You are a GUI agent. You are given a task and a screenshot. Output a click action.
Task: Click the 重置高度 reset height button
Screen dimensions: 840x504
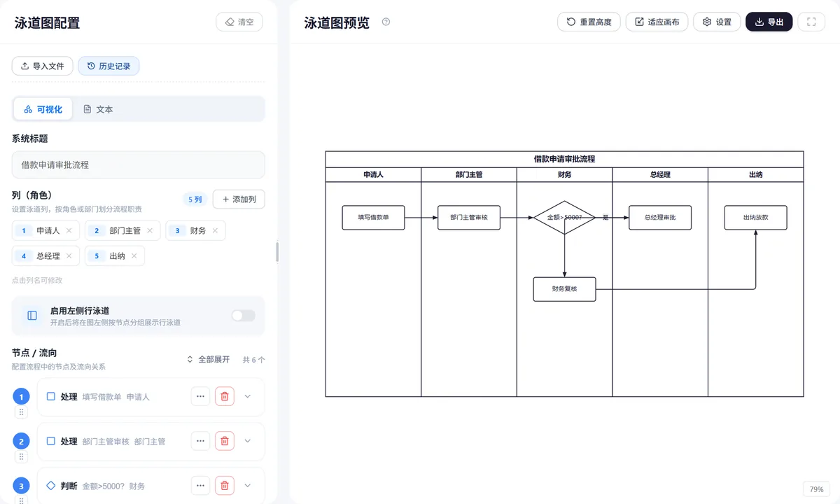[x=589, y=22]
